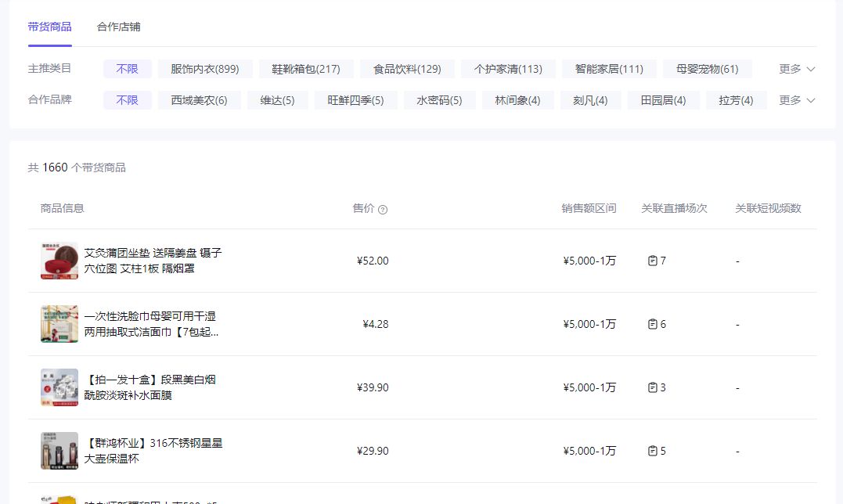Viewport: 843px width, 504px height.
Task: Click livestream icon for 一次性洗脸巾 row
Action: click(652, 324)
